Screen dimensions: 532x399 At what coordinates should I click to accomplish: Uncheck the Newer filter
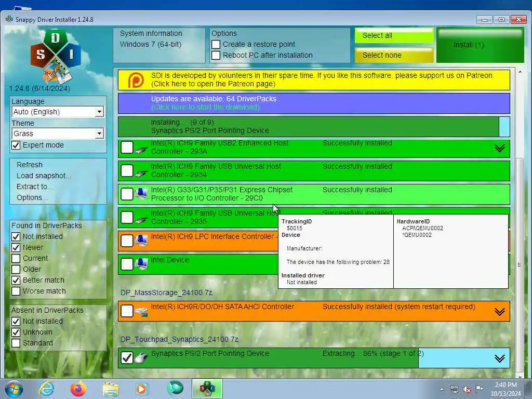(16, 247)
